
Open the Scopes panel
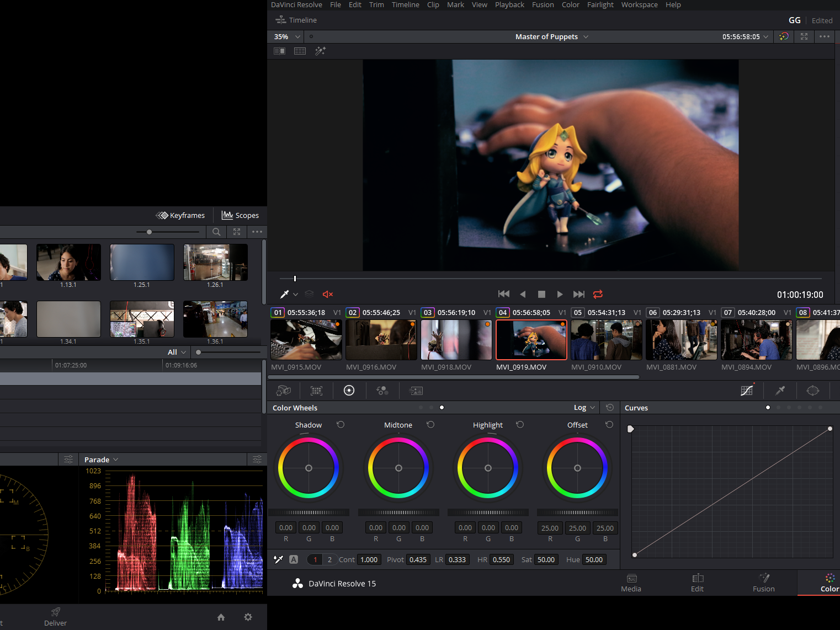[x=240, y=215]
